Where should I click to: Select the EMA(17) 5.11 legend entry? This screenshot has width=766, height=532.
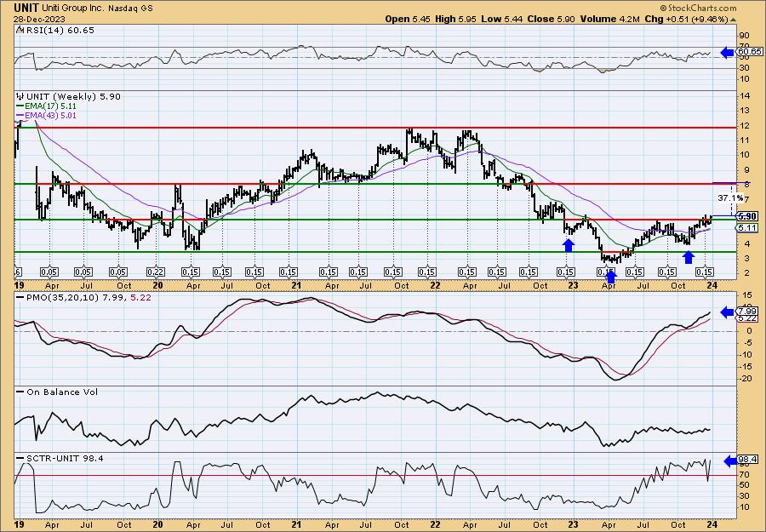(50, 106)
